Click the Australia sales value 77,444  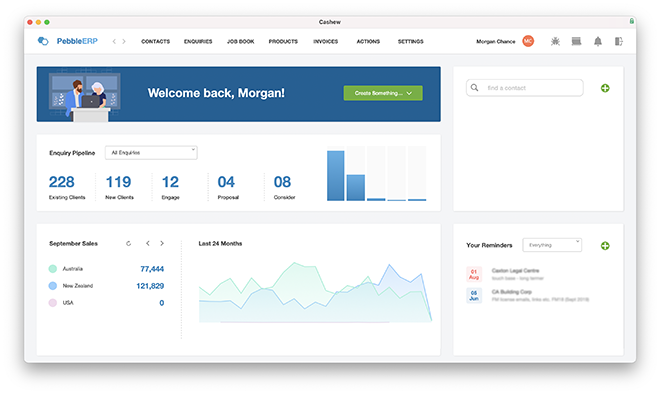click(x=152, y=269)
